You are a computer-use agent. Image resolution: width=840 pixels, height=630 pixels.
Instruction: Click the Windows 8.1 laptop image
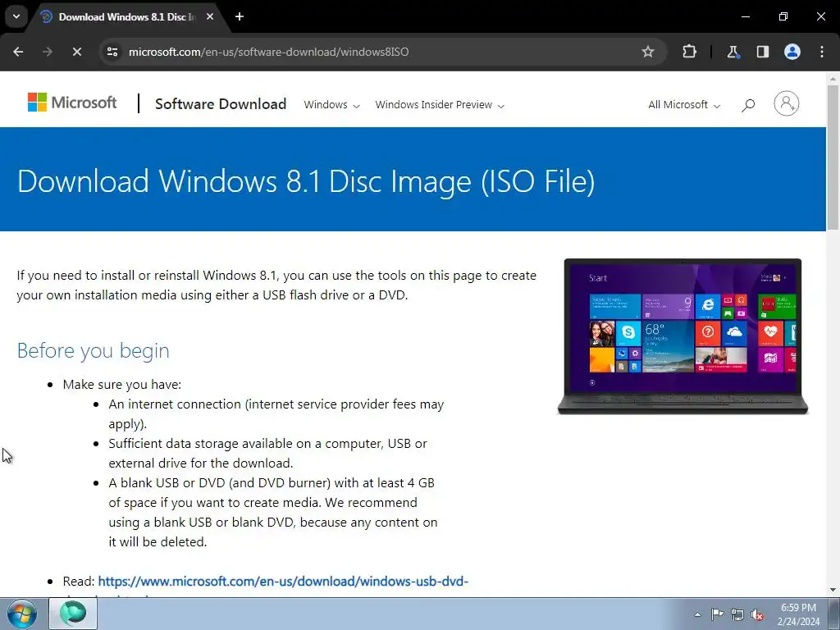pos(682,336)
